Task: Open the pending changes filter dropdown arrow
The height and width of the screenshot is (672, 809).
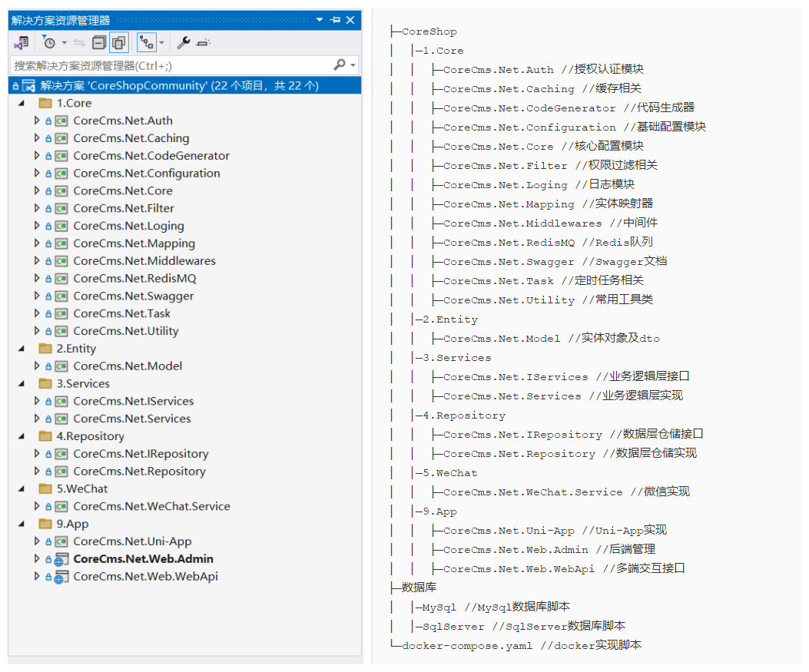Action: click(65, 43)
